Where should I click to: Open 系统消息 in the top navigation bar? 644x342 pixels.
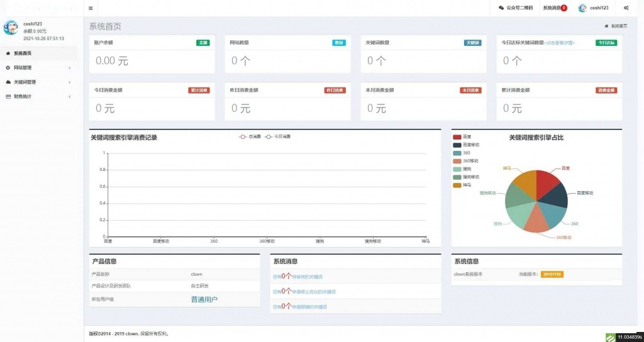pos(551,8)
